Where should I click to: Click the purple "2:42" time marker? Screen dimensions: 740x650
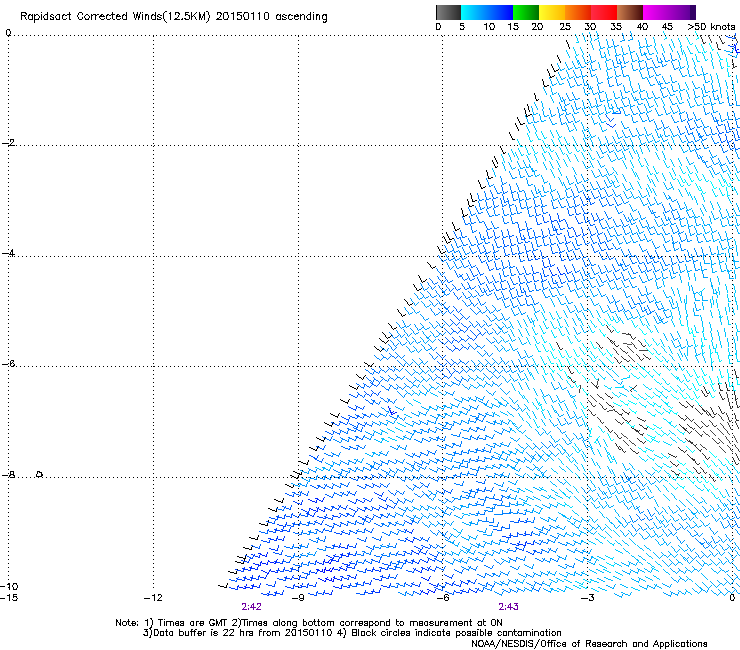(252, 607)
